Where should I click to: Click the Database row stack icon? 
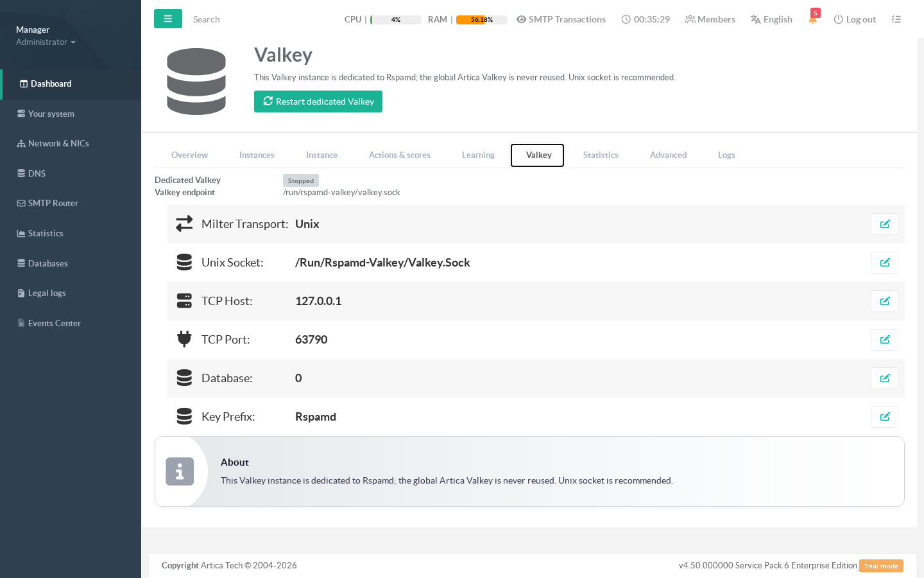click(184, 378)
